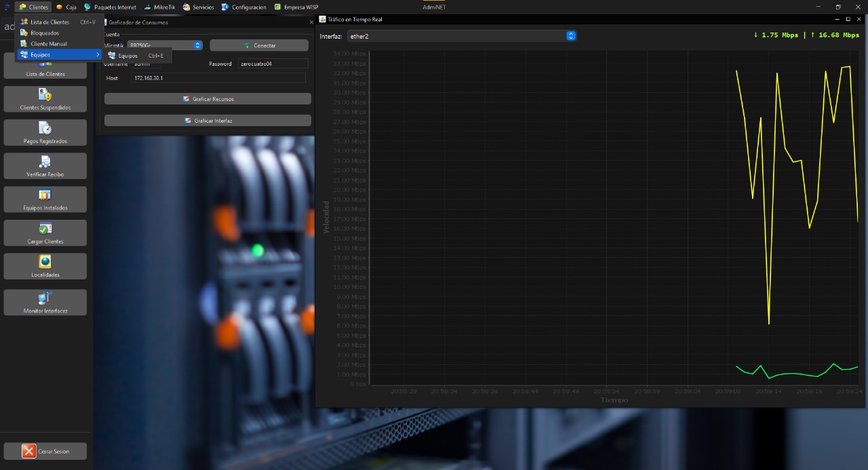Click the Tráfico en Tiempo Real window icon
The width and height of the screenshot is (868, 470).
click(x=322, y=19)
